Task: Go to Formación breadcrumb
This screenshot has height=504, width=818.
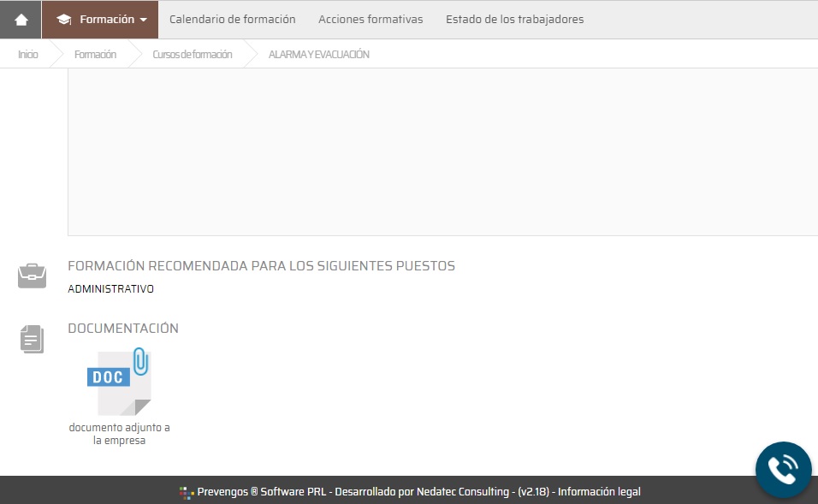Action: tap(95, 54)
